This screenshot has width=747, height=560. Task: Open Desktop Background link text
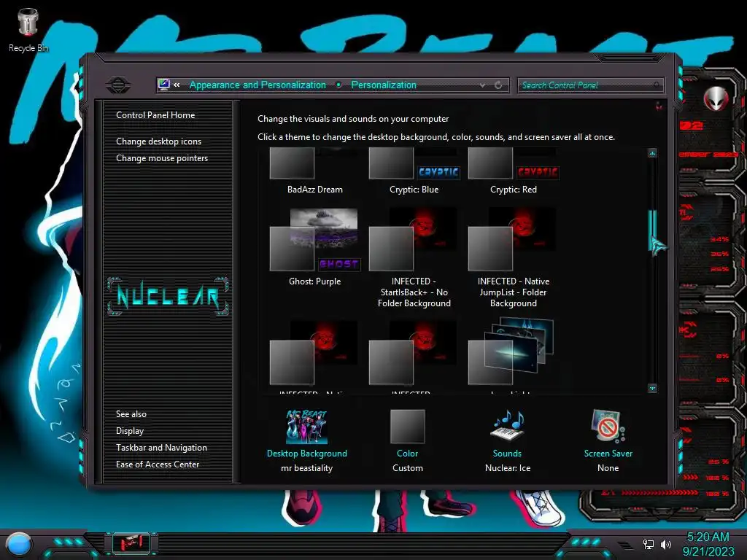pyautogui.click(x=307, y=454)
